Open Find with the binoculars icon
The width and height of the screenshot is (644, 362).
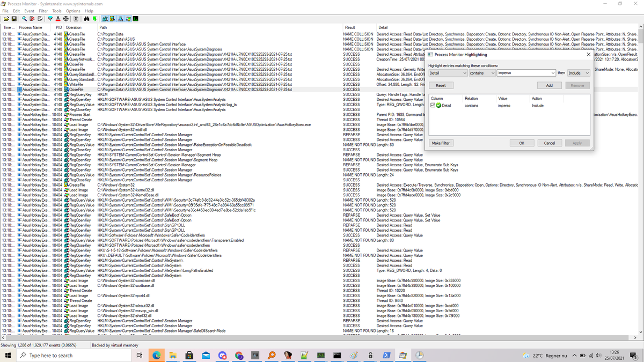[87, 19]
